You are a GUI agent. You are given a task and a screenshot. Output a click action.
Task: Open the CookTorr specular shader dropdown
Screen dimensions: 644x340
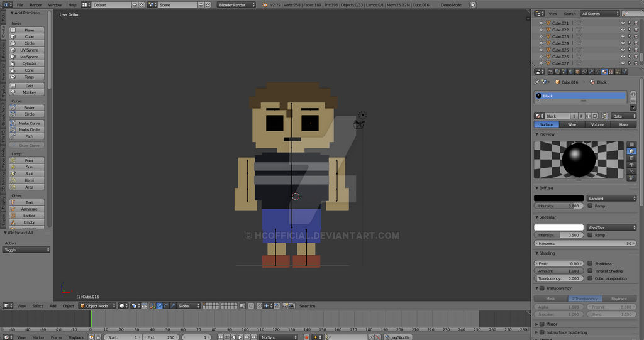[611, 228]
